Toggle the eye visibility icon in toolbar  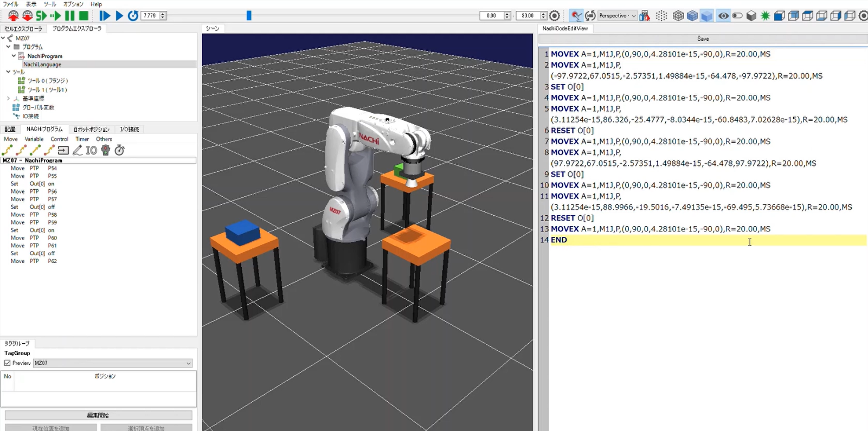tap(723, 16)
